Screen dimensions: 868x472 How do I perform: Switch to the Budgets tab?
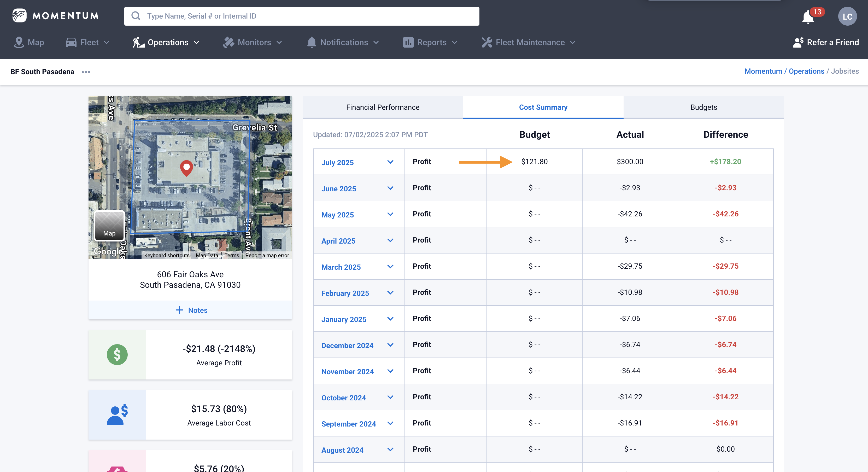point(703,107)
